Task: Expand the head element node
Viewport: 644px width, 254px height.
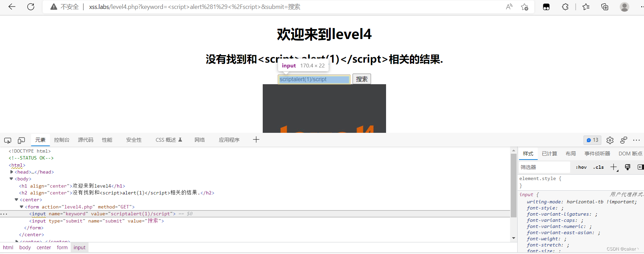Action: 12,172
